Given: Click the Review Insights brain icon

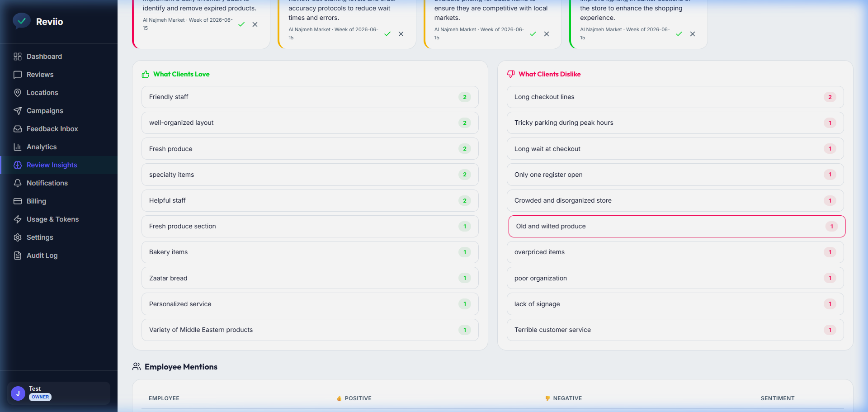Looking at the screenshot, I should [x=18, y=165].
